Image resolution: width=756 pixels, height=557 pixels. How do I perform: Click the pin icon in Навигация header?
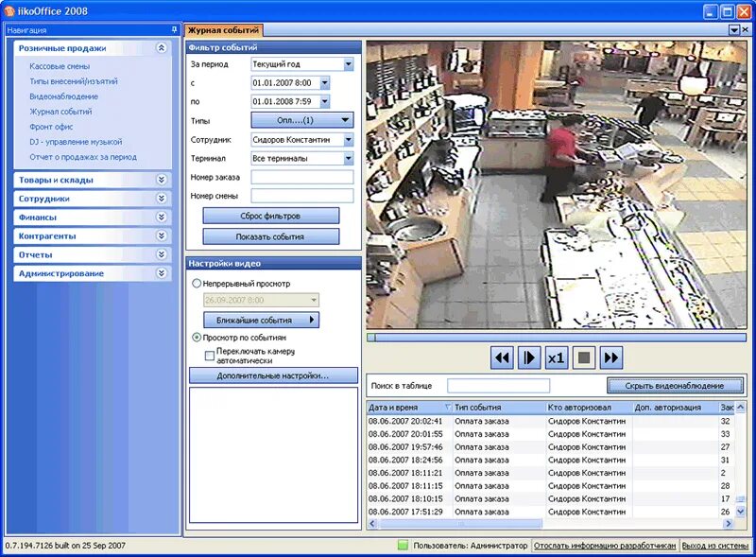click(x=174, y=30)
